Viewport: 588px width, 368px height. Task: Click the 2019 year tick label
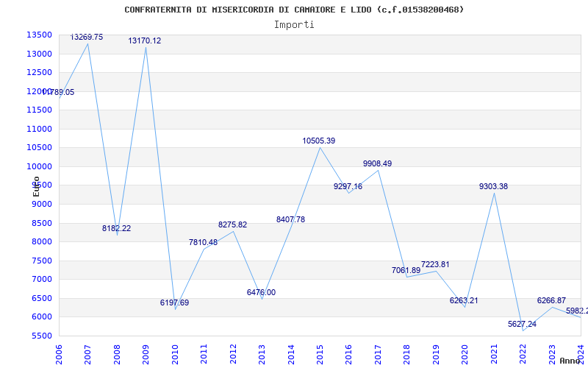click(x=436, y=355)
